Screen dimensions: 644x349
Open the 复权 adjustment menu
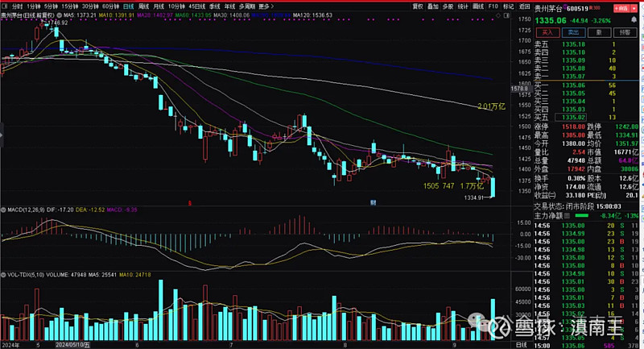[x=418, y=6]
